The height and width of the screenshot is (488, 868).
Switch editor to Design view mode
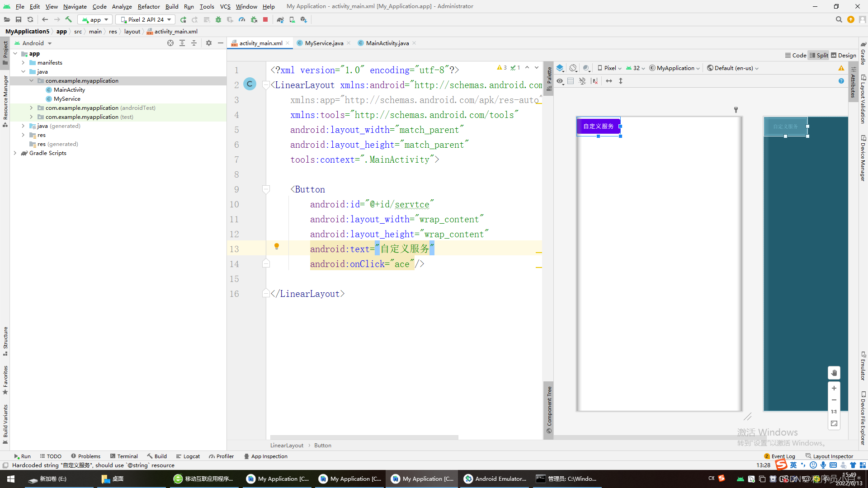click(844, 55)
